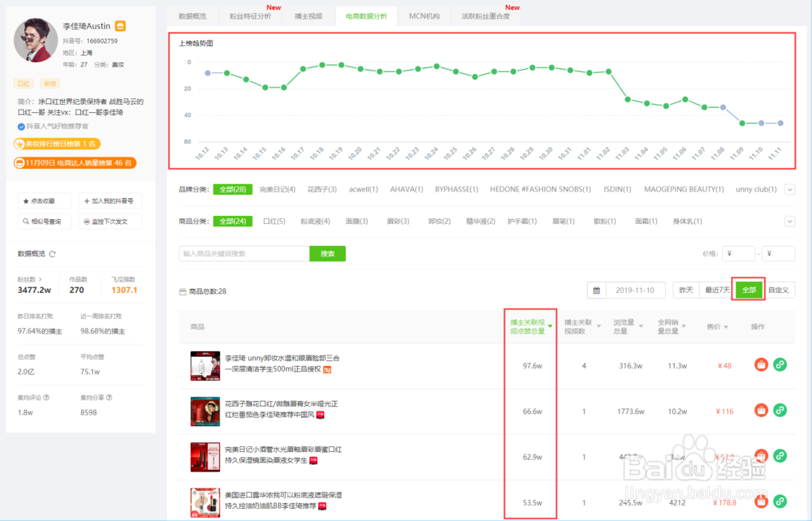Open the 花西子雕花口红 product thumbnail
Viewport: 812px width, 521px height.
tap(205, 411)
